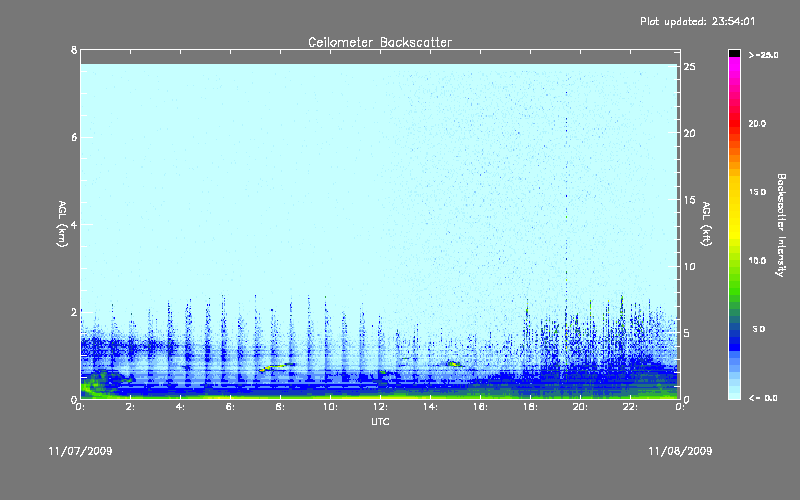
Task: Click the '18:' hour tick label
Action: coord(531,407)
